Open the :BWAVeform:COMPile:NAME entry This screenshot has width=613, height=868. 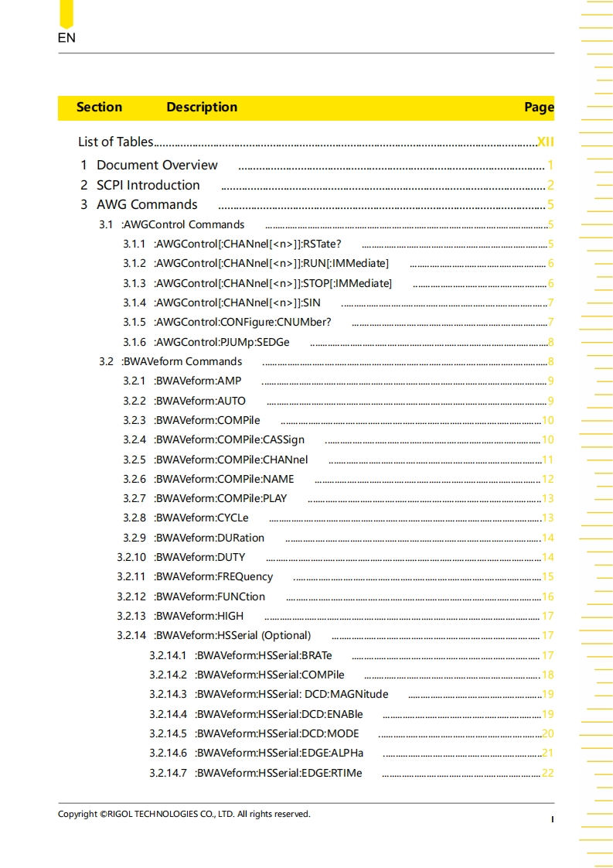223,479
